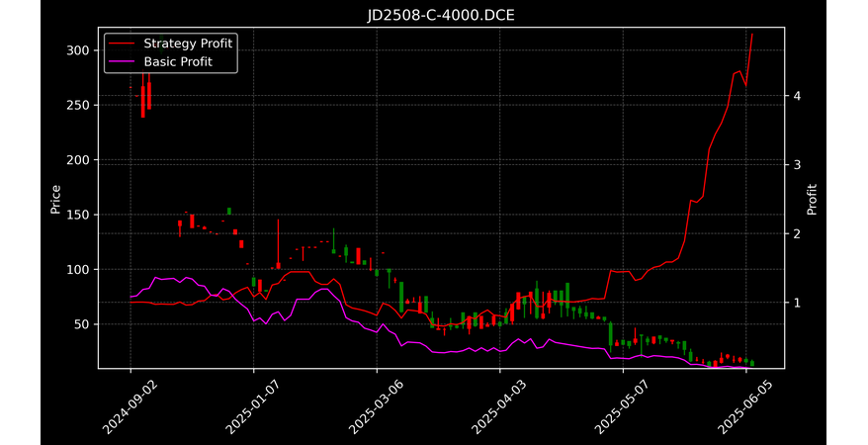Click the 300 tick on Price axis

tap(78, 50)
